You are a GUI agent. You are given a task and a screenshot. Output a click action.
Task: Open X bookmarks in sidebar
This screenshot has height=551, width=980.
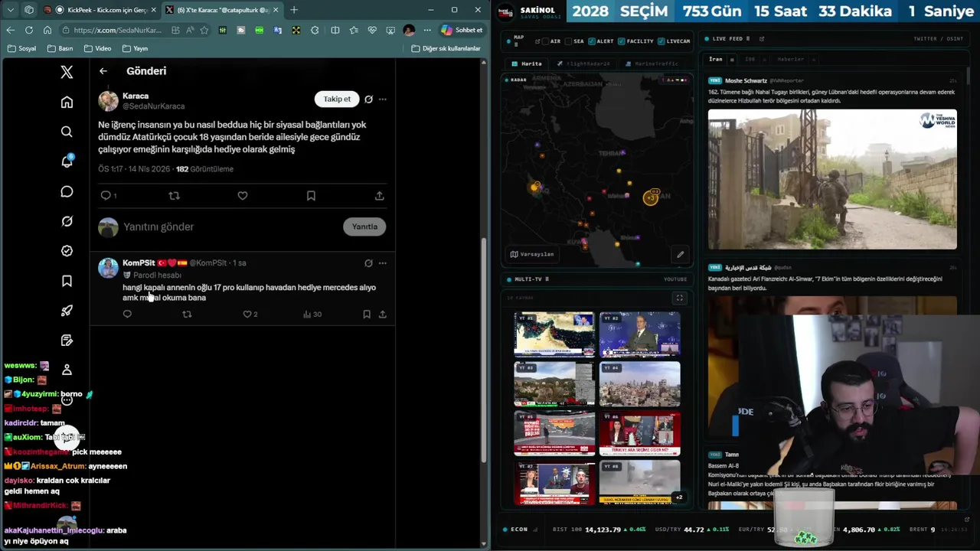pyautogui.click(x=67, y=281)
